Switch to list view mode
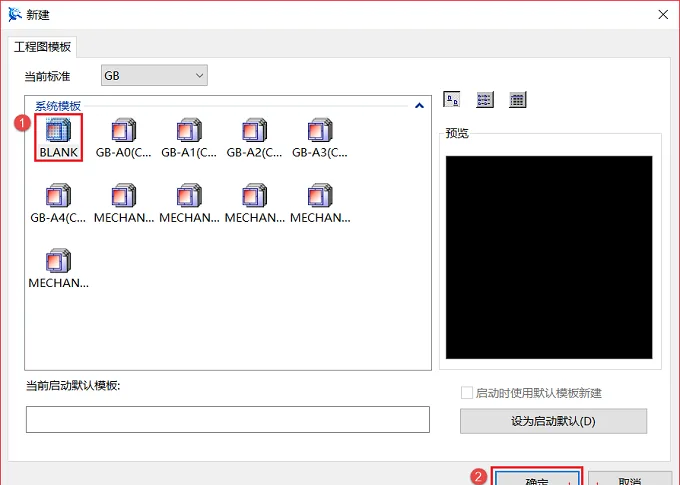 pos(484,100)
